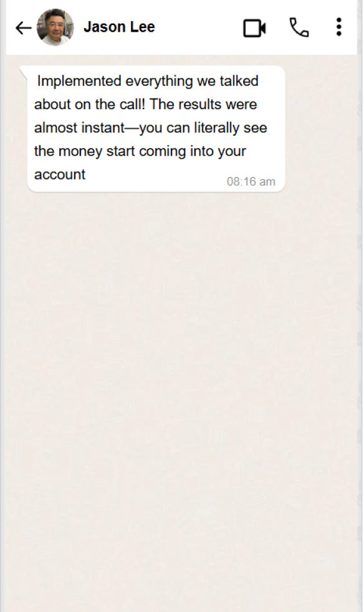Click the 08:16 am message timestamp
This screenshot has width=364, height=612.
(x=251, y=181)
